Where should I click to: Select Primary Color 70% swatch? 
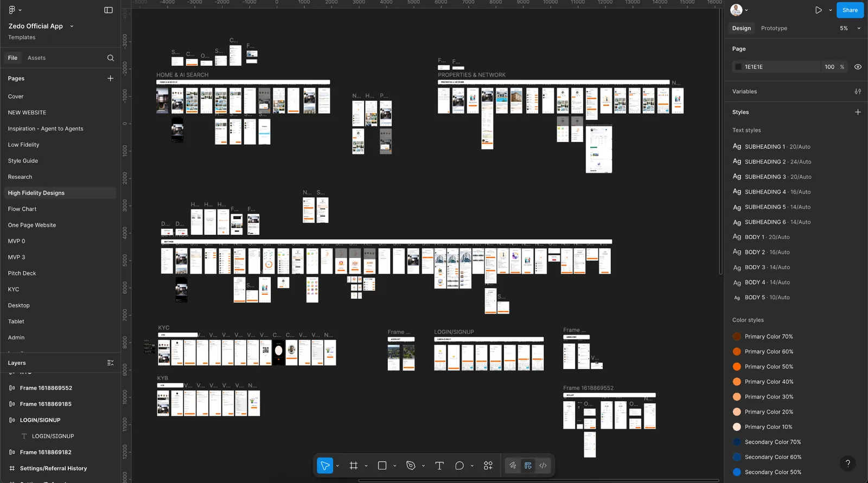tap(737, 337)
